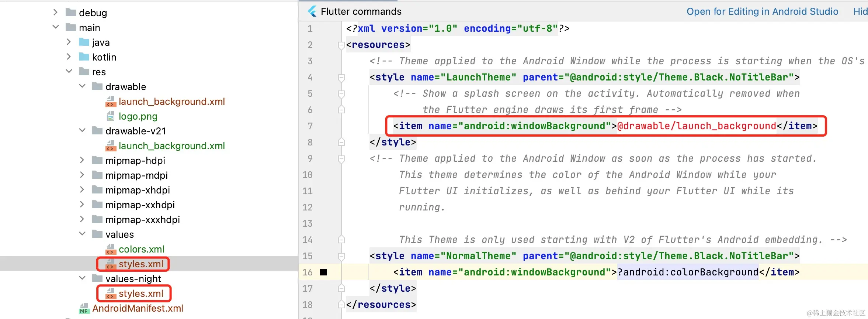868x319 pixels.
Task: Open launch_background.xml in drawable folder
Action: [172, 102]
